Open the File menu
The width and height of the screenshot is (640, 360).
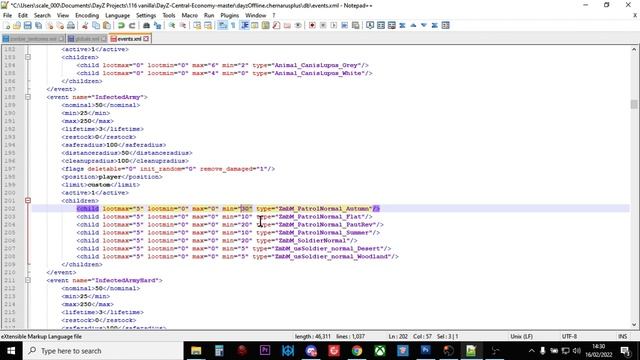(x=7, y=15)
